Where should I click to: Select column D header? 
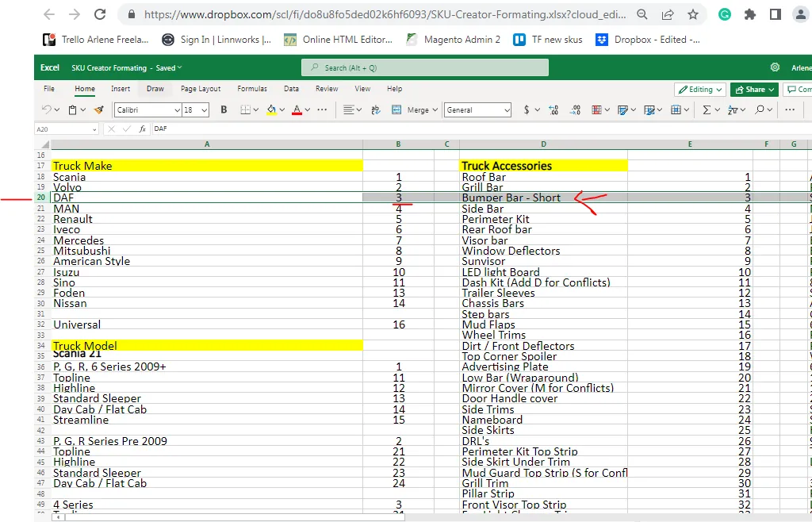tap(543, 144)
